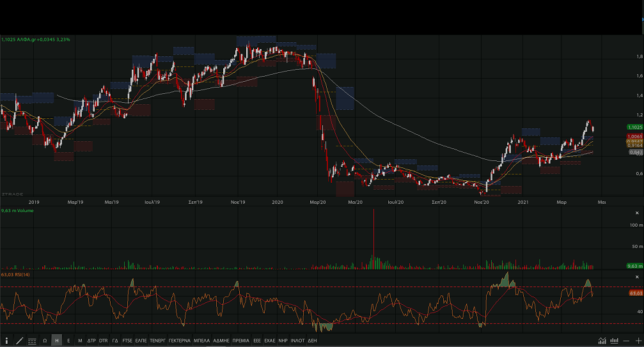Toggle the Ω timeframe button
This screenshot has height=347, width=644.
pos(45,341)
